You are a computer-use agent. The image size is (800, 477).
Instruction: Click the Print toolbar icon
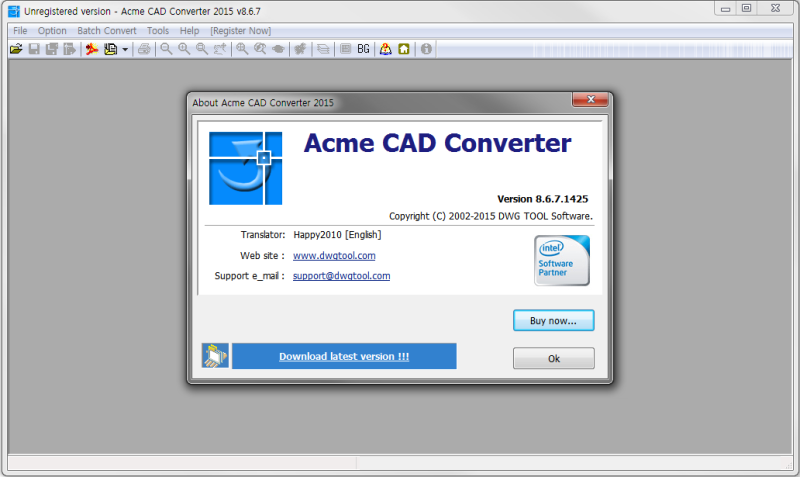[144, 49]
